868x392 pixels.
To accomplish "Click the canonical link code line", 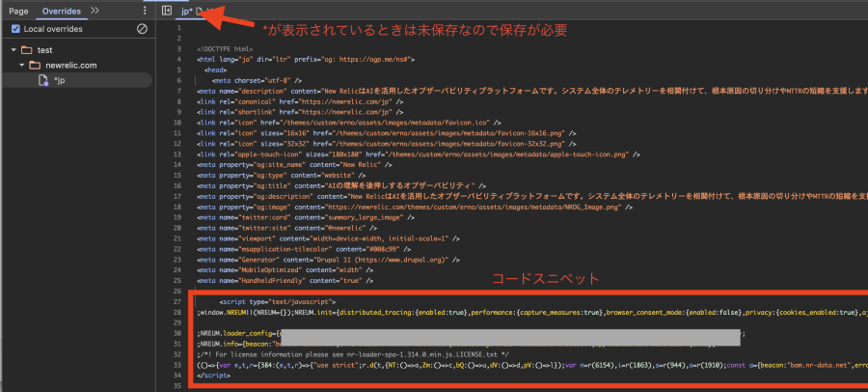I will tap(300, 102).
